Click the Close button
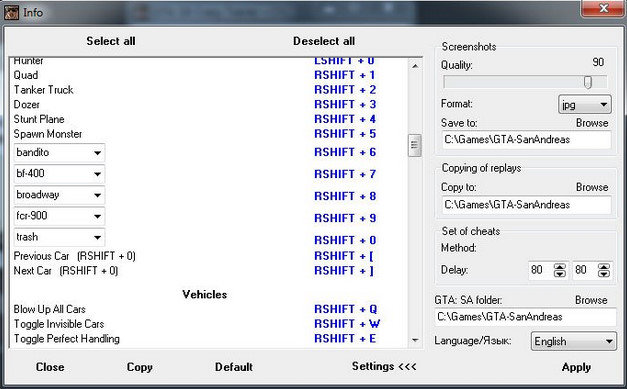 click(x=50, y=367)
